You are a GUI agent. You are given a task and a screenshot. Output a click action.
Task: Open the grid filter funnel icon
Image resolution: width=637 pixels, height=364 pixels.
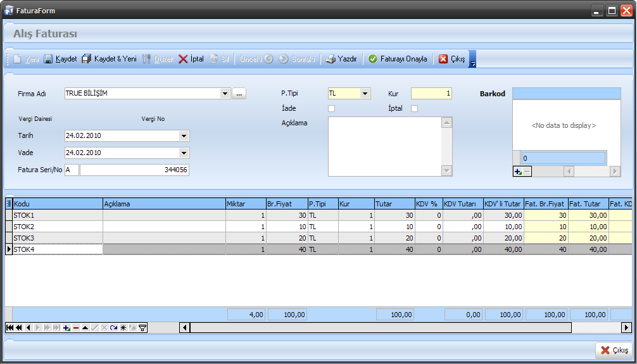click(x=142, y=328)
